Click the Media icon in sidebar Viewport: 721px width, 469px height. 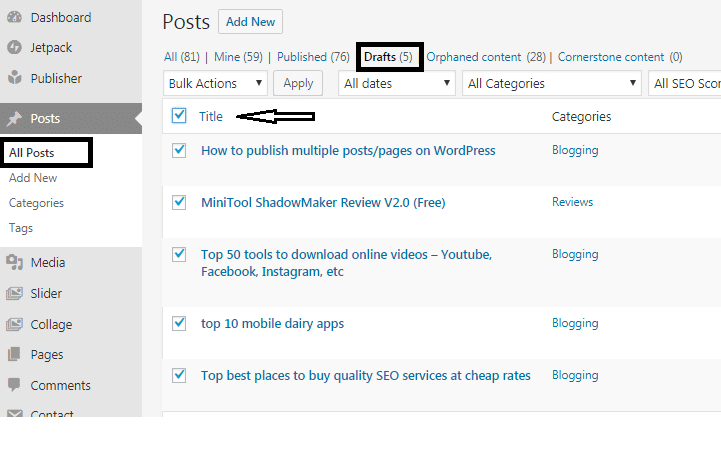[14, 262]
